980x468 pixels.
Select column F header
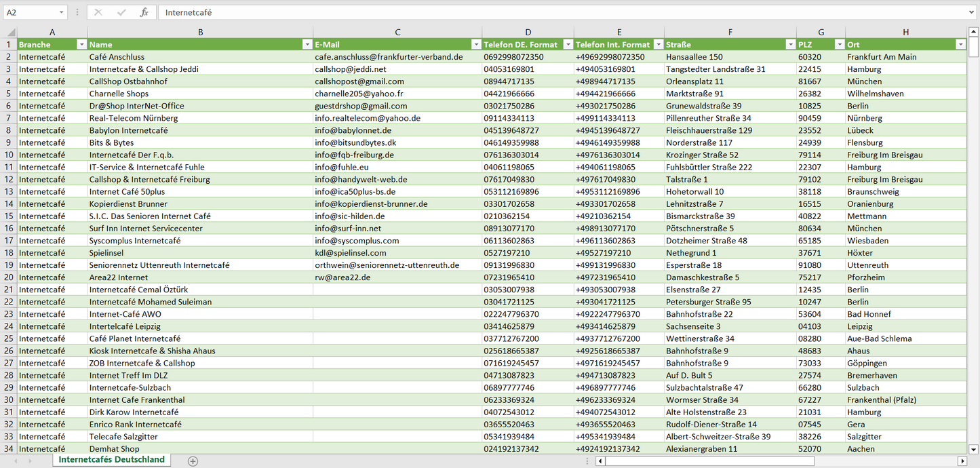coord(730,32)
